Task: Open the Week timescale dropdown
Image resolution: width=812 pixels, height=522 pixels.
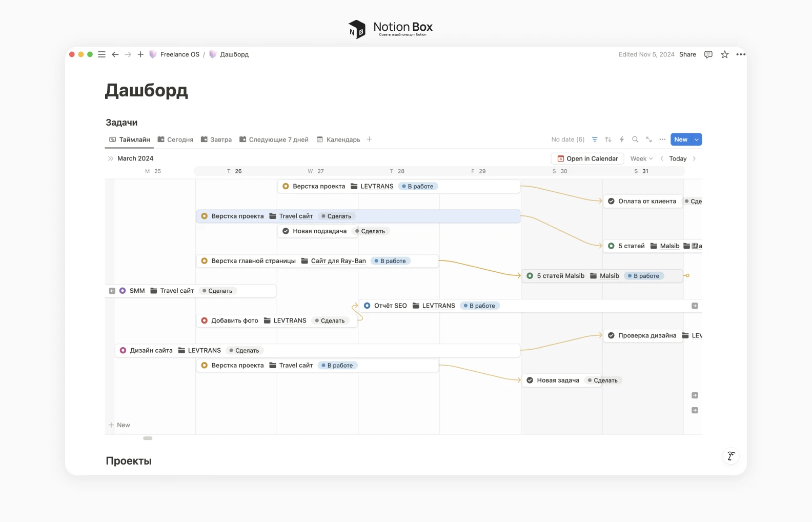Action: tap(641, 159)
